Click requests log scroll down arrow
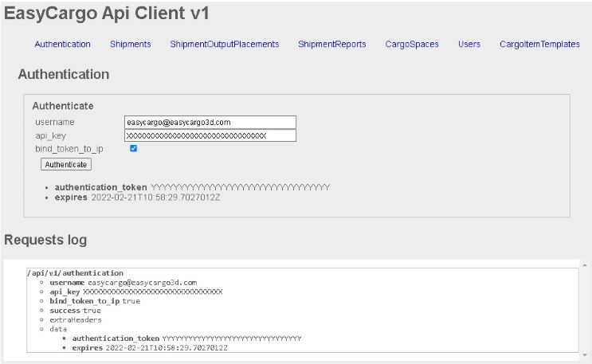The image size is (592, 364). point(585,355)
